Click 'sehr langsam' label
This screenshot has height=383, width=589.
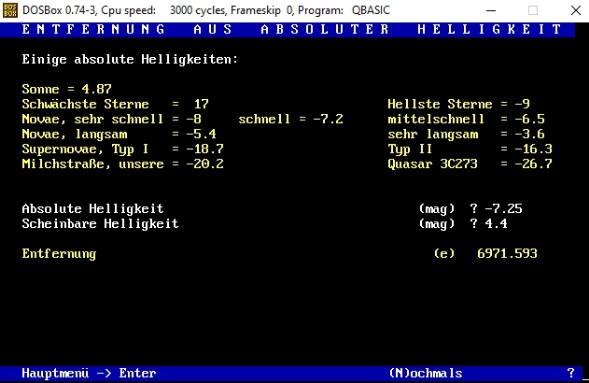(433, 134)
